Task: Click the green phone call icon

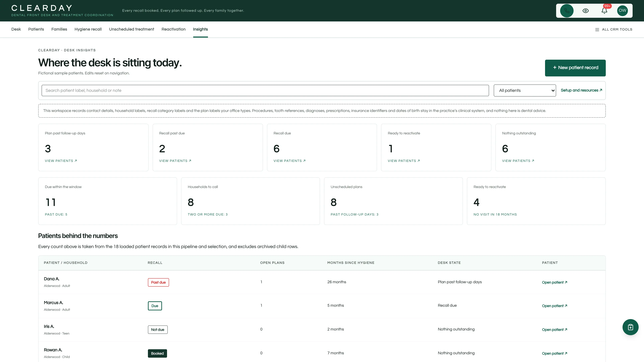Action: (x=567, y=11)
